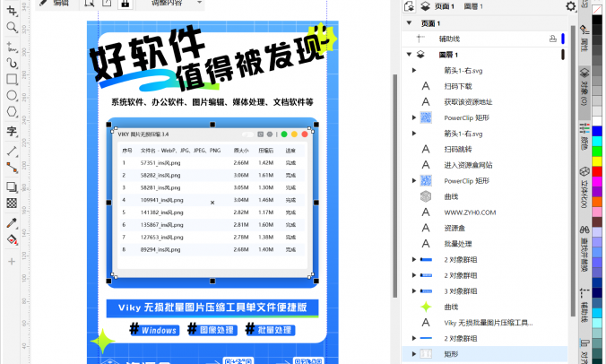Image resolution: width=606 pixels, height=364 pixels.
Task: Select the Artistic Media tool
Action: tap(12, 63)
